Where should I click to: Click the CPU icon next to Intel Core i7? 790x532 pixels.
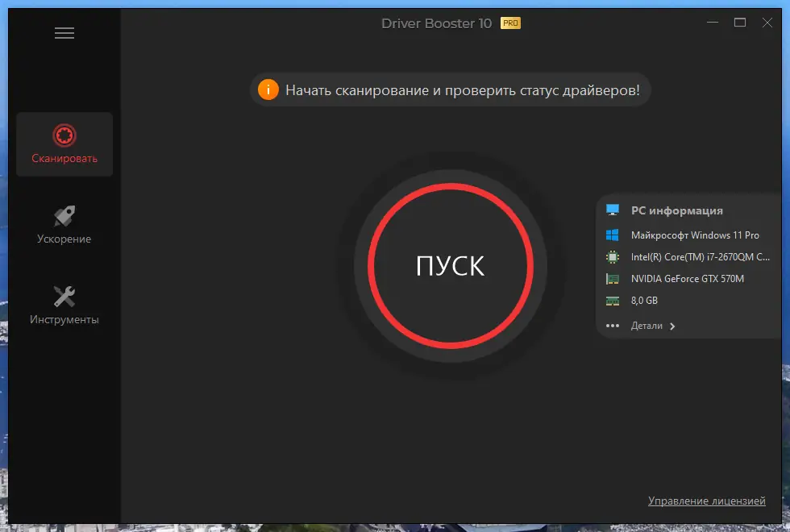pyautogui.click(x=613, y=256)
